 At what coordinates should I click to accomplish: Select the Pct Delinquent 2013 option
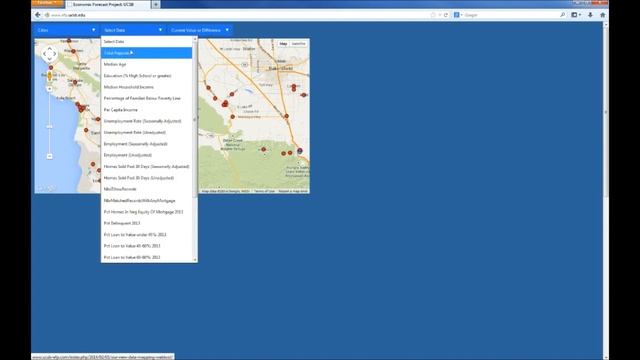147,223
